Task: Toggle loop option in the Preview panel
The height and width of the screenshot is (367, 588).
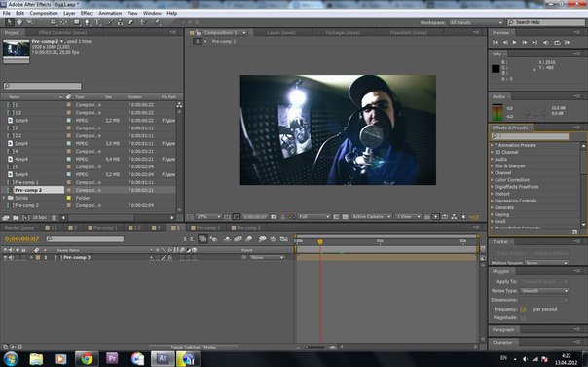Action: (557, 43)
